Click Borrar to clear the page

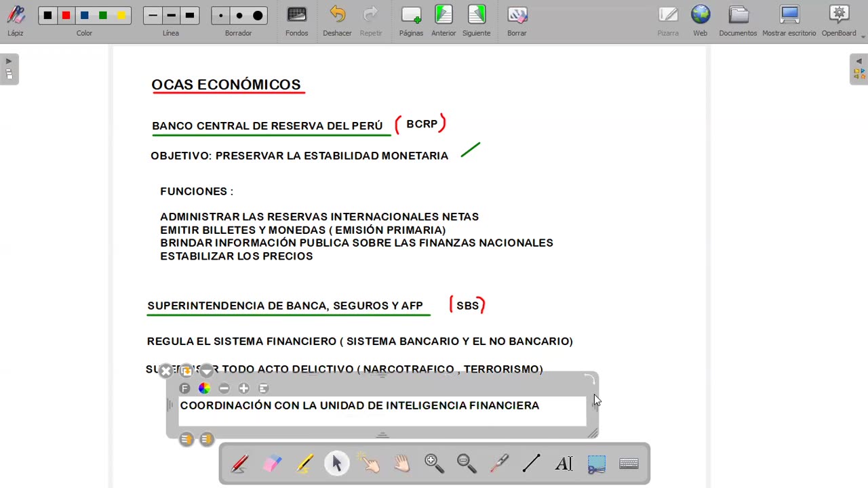coord(517,20)
